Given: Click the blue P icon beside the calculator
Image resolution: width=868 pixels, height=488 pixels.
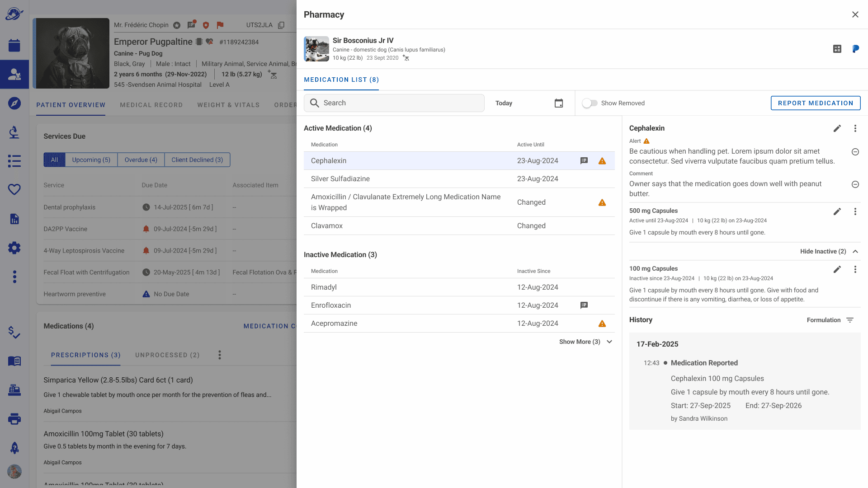Looking at the screenshot, I should click(855, 49).
